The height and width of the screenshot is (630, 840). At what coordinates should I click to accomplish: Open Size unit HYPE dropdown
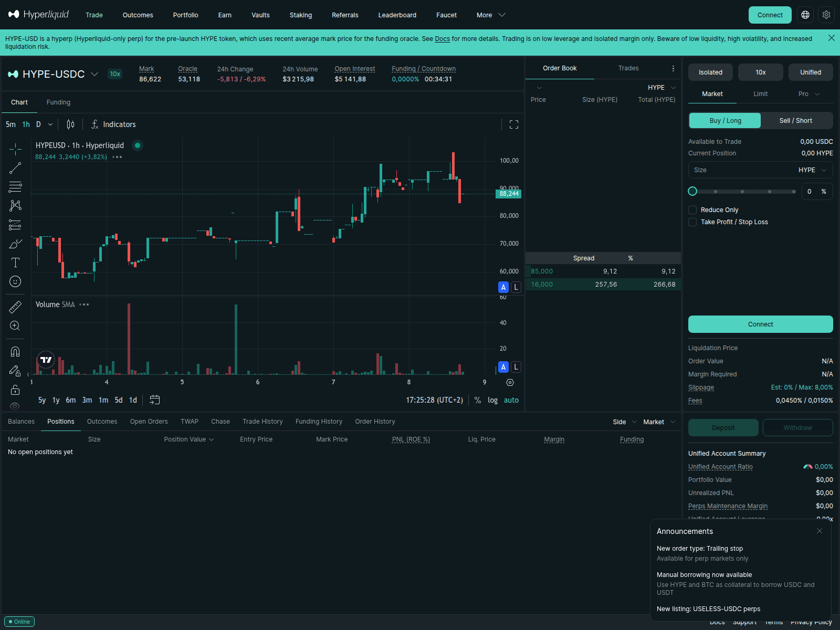coord(813,170)
